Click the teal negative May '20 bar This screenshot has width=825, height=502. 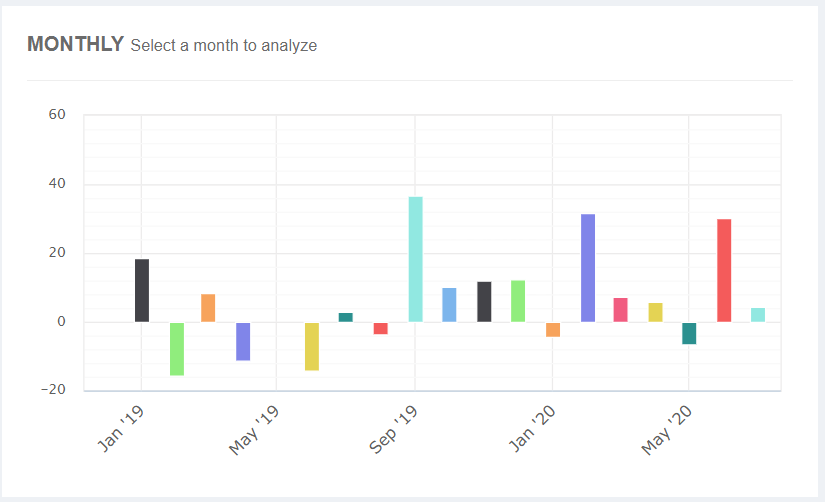(x=689, y=333)
